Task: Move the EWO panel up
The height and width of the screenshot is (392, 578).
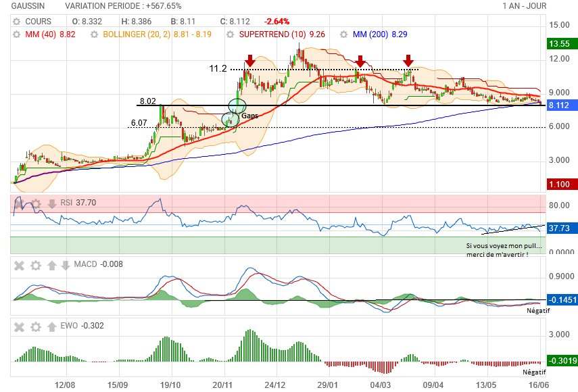Action: click(51, 327)
